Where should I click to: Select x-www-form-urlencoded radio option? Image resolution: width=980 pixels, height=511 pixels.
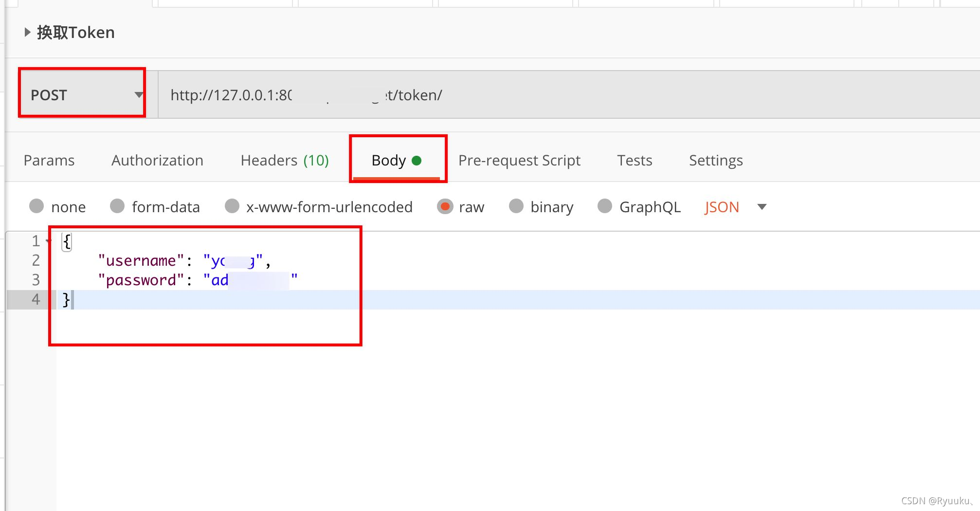pyautogui.click(x=232, y=206)
